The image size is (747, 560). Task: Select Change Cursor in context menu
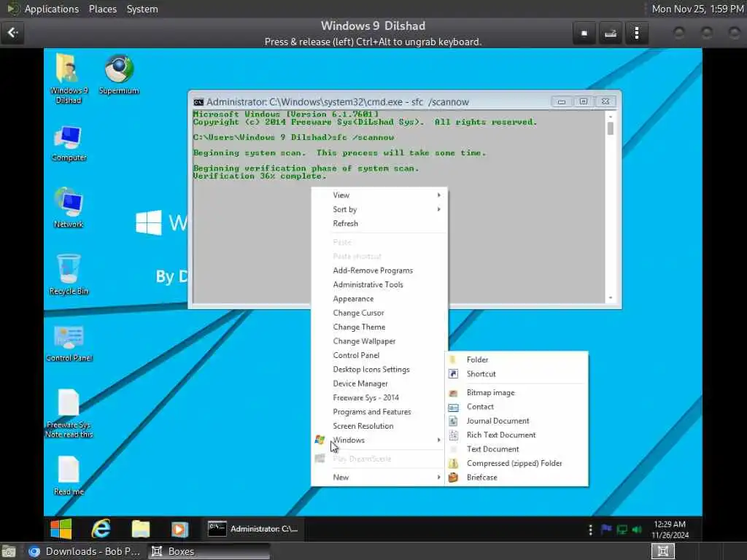(x=379, y=313)
